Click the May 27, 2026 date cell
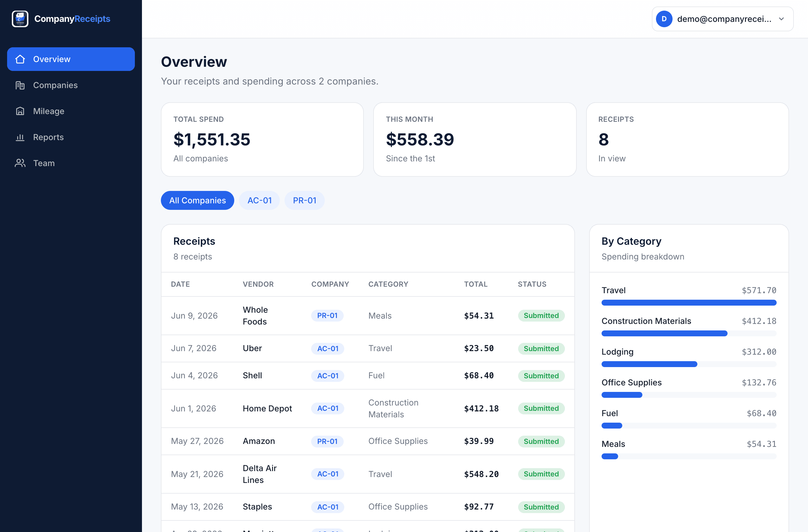 [197, 441]
